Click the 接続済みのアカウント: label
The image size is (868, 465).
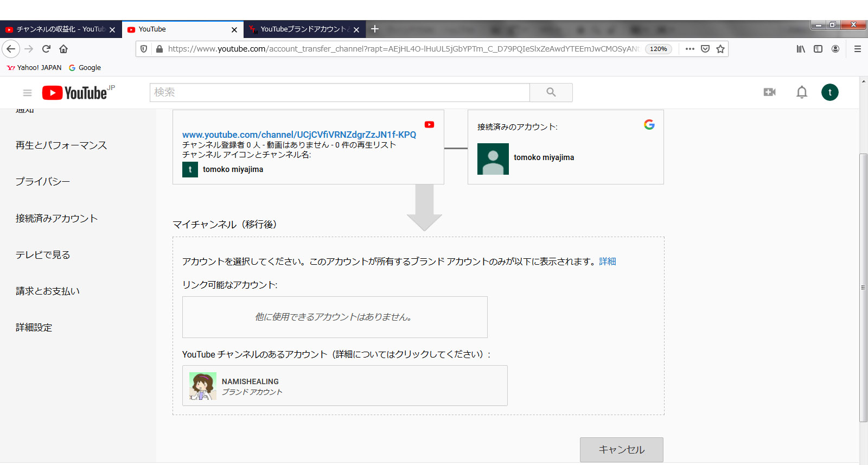pos(518,127)
